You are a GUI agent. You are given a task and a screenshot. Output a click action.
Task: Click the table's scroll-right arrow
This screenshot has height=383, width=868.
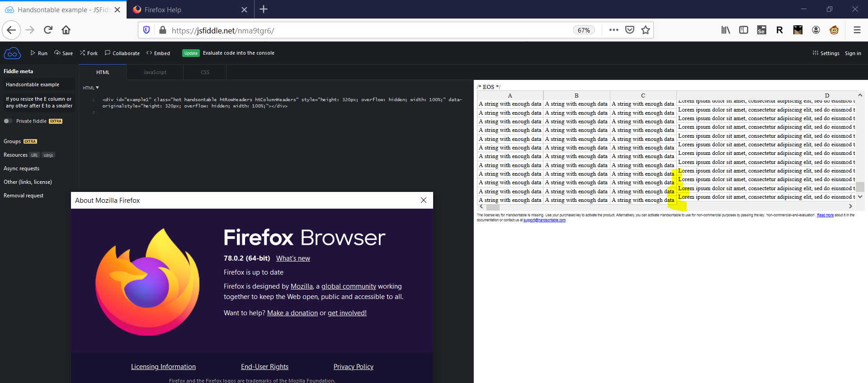click(850, 206)
